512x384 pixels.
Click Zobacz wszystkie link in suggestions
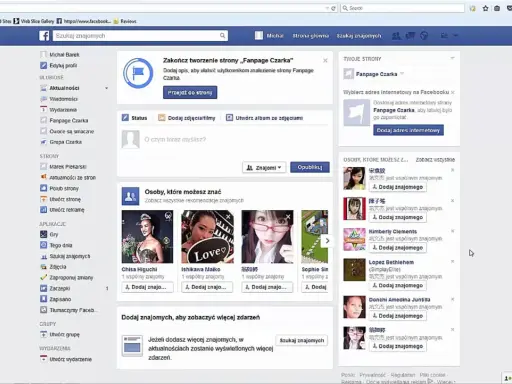pyautogui.click(x=435, y=160)
